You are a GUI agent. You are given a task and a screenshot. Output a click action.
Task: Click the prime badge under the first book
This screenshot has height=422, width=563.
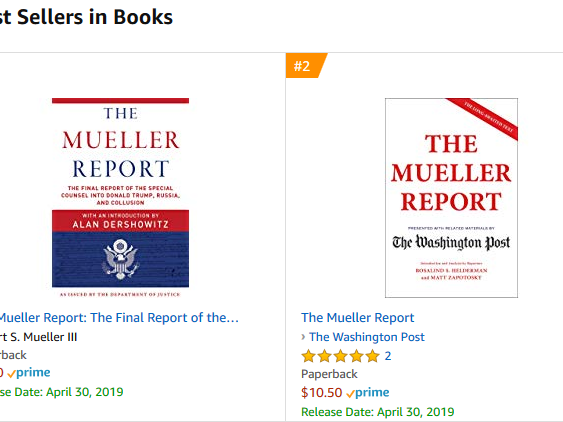[x=29, y=373]
